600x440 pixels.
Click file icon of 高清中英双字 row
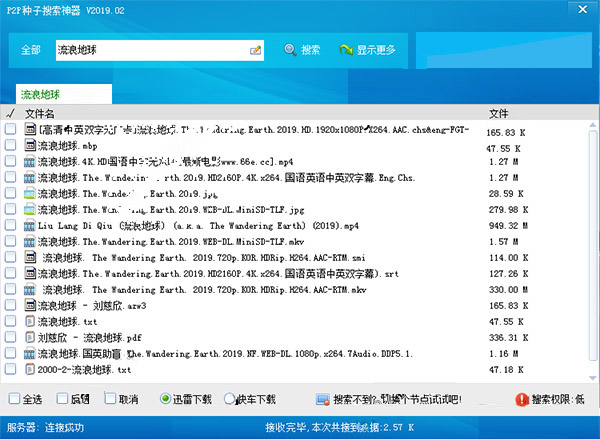pos(30,129)
